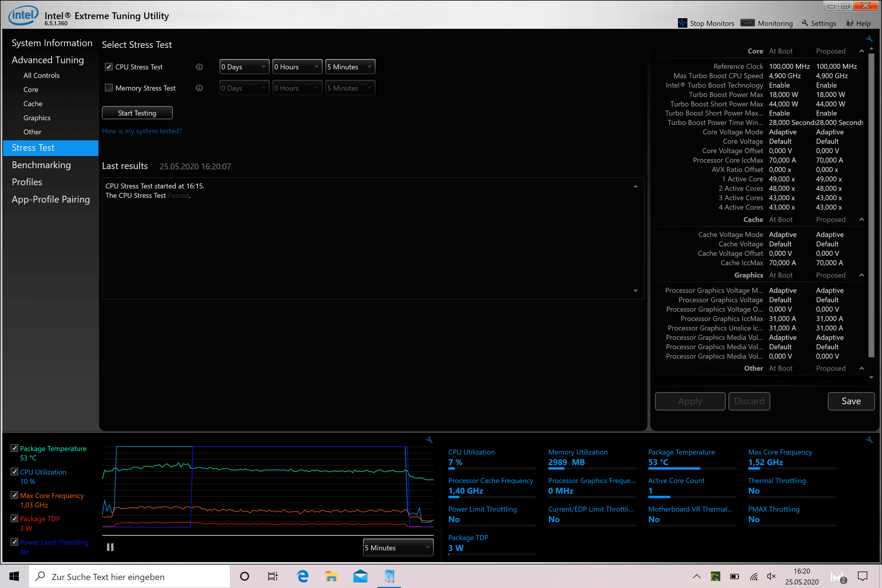Select the Stress Test section
The image size is (882, 588).
(50, 148)
